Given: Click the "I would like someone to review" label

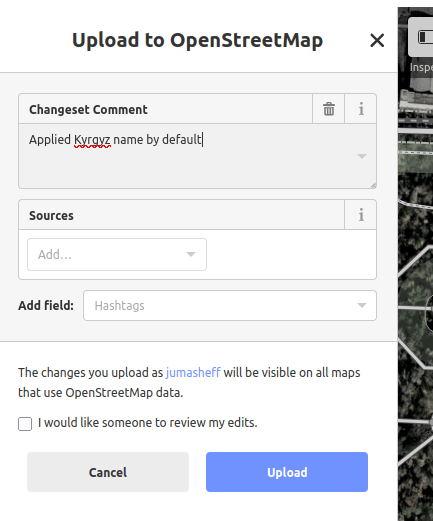Looking at the screenshot, I should pyautogui.click(x=147, y=423).
